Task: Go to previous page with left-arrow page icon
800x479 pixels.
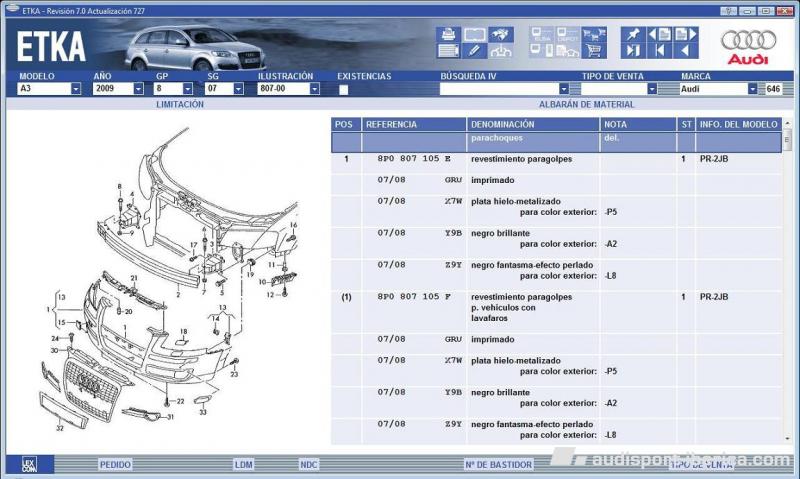Action: [659, 34]
